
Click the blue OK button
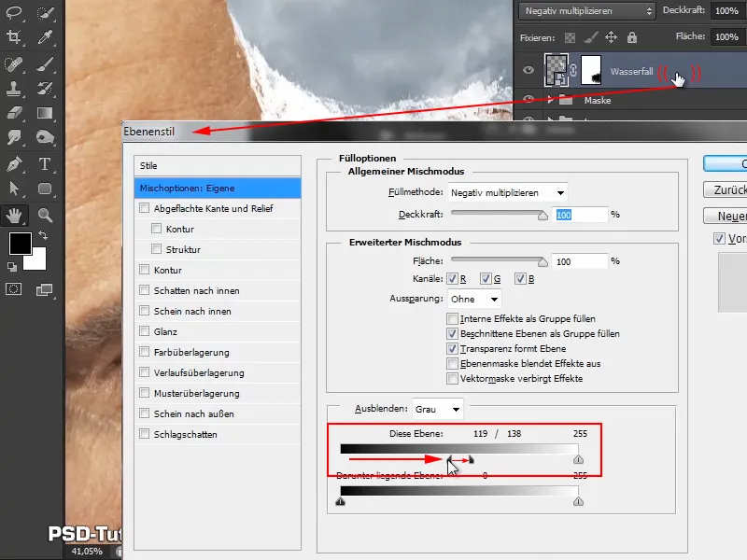(x=726, y=163)
